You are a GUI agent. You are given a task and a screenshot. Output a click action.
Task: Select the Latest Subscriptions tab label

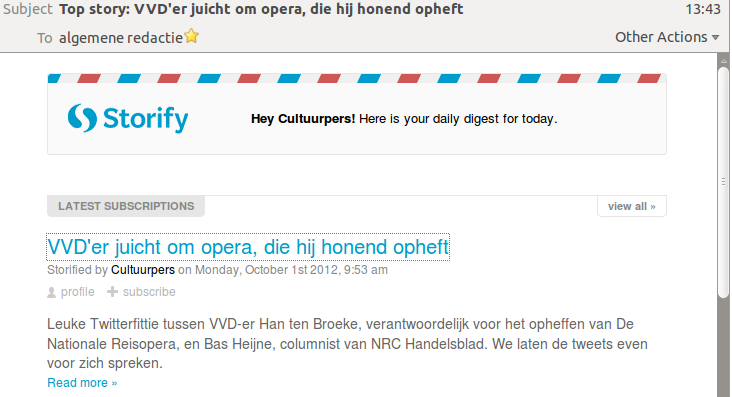(x=126, y=206)
